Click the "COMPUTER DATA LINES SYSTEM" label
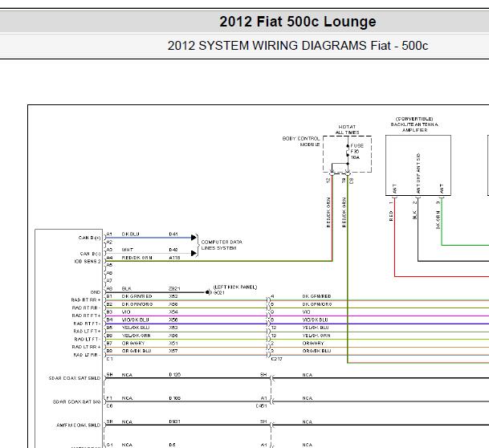489x448 pixels. 222,245
